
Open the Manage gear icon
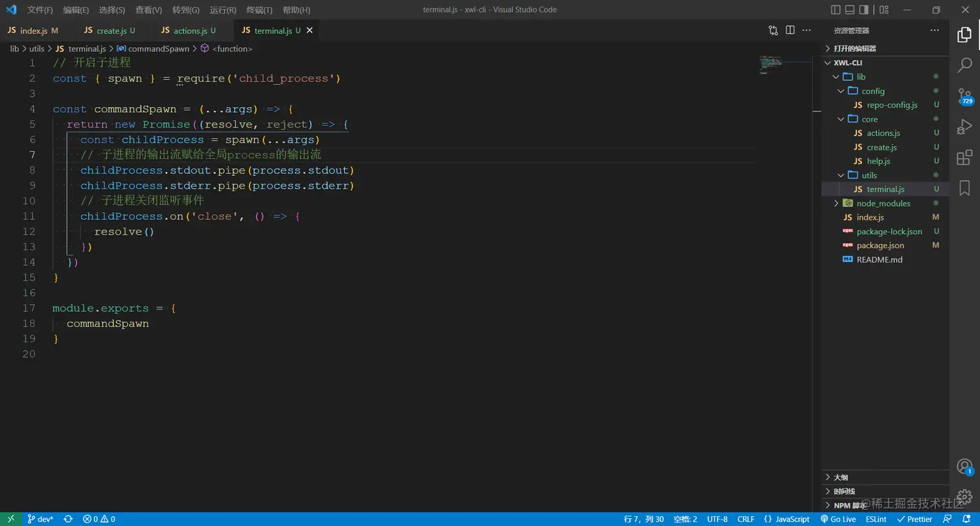[x=964, y=497]
